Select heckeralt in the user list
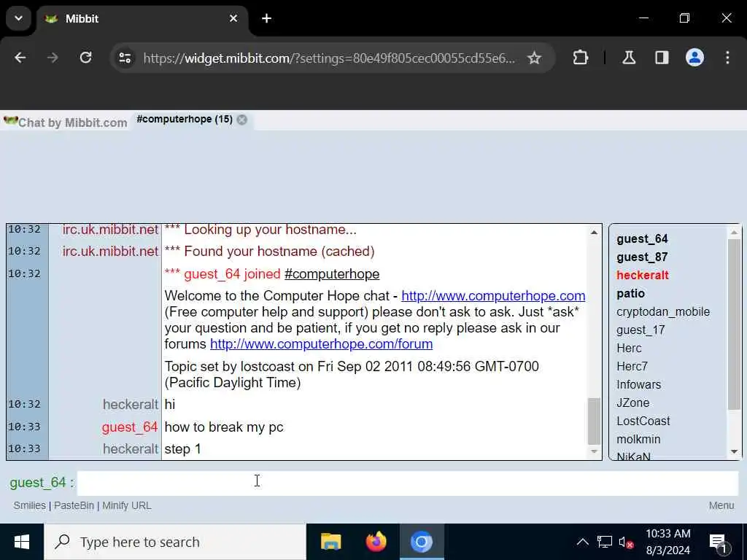Image resolution: width=747 pixels, height=560 pixels. [x=643, y=275]
